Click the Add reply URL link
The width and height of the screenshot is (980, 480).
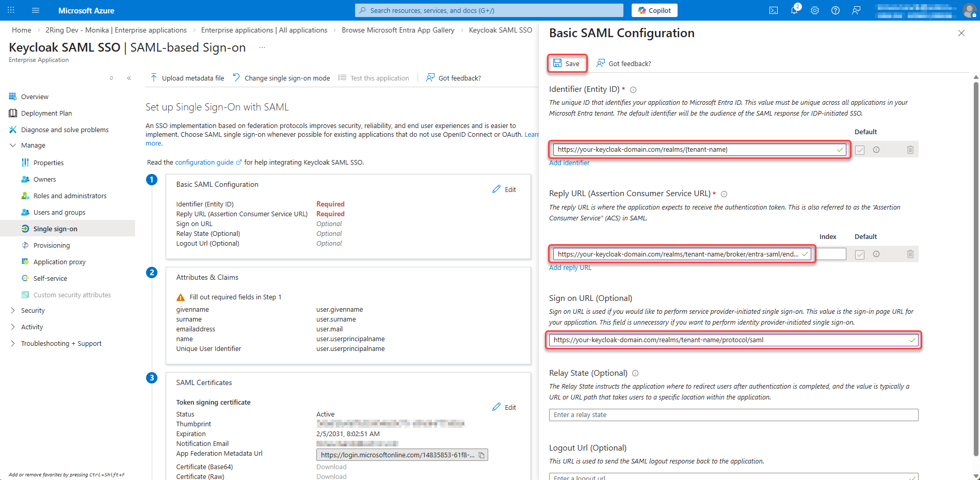570,267
